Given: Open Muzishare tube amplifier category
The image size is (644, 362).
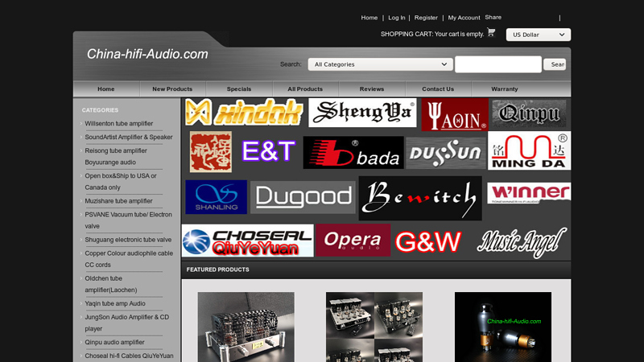Looking at the screenshot, I should point(118,201).
